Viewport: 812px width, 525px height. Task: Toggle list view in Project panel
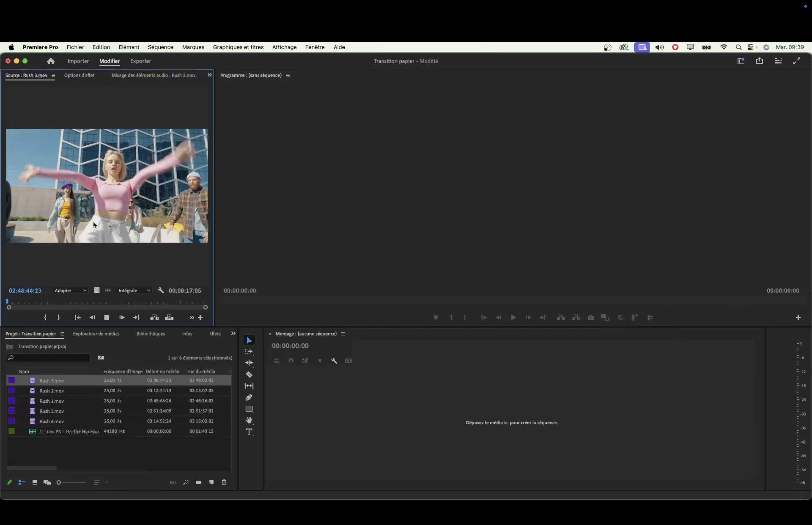(x=22, y=482)
